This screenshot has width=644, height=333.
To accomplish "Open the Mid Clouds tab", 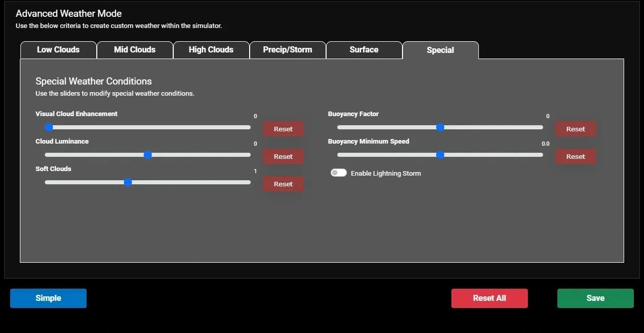I will (x=135, y=50).
